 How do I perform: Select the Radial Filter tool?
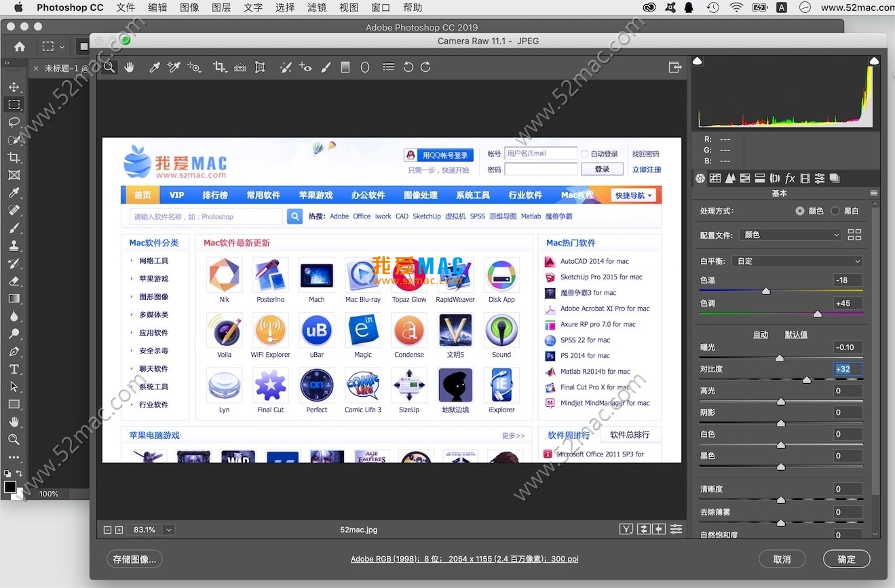364,67
